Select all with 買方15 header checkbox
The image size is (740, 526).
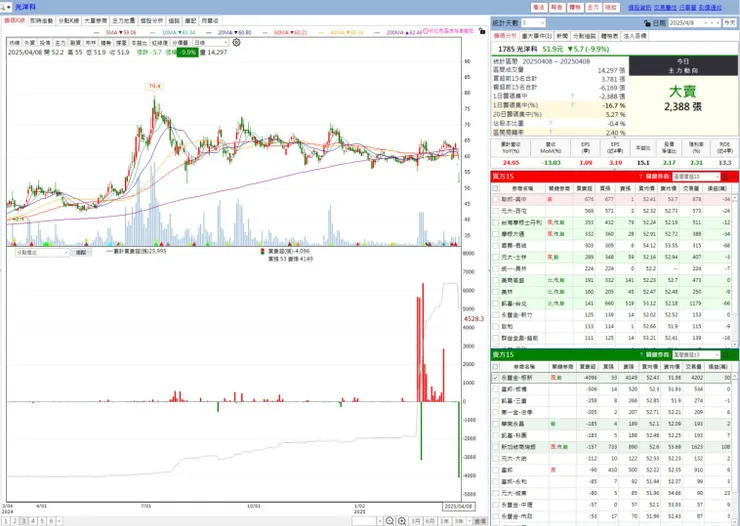pyautogui.click(x=495, y=188)
